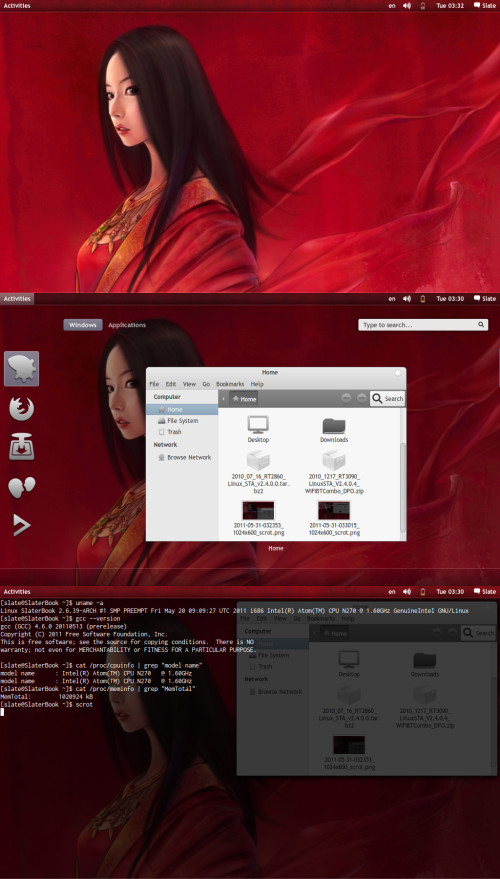Open the Downloads folder in the overview Home window
The height and width of the screenshot is (879, 500).
(334, 430)
